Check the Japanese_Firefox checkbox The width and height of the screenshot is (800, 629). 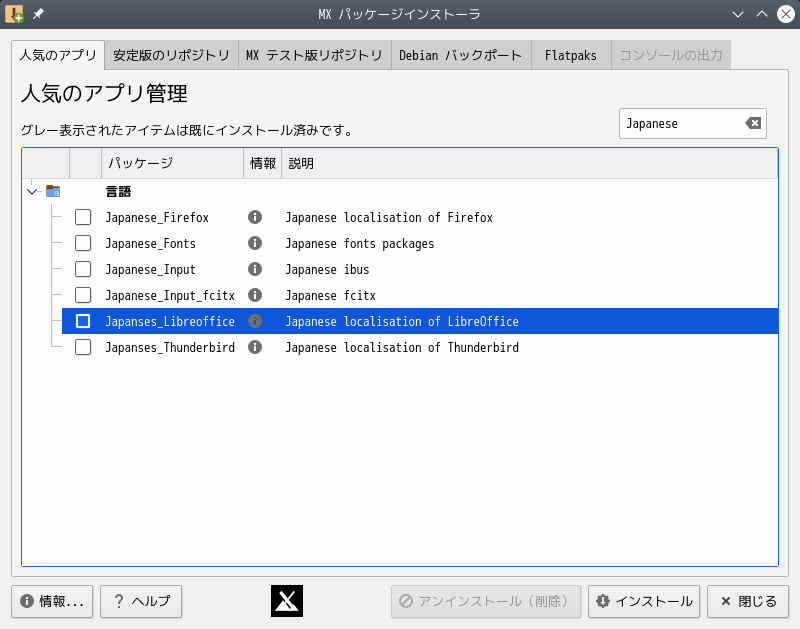pyautogui.click(x=83, y=217)
